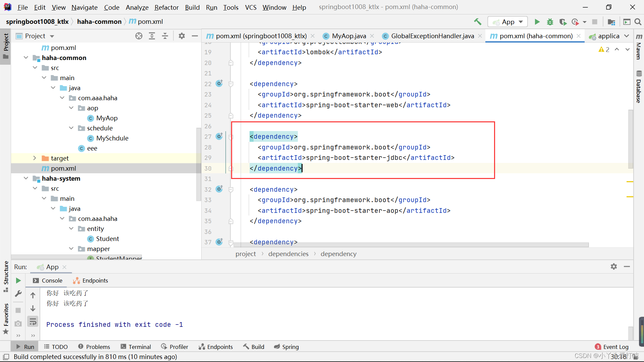Toggle soft-wrap in Run console
This screenshot has width=644, height=362.
point(33,322)
